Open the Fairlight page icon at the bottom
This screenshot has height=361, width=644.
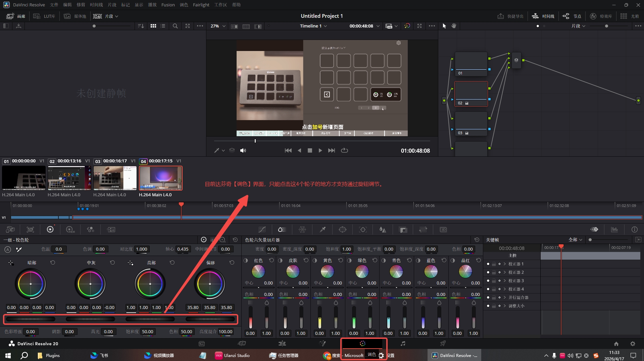[x=403, y=344]
